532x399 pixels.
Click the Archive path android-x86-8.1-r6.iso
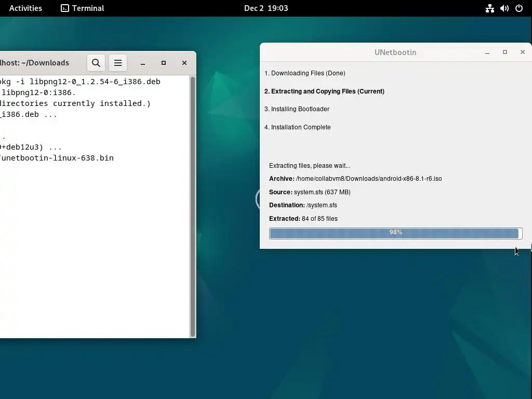click(x=369, y=179)
